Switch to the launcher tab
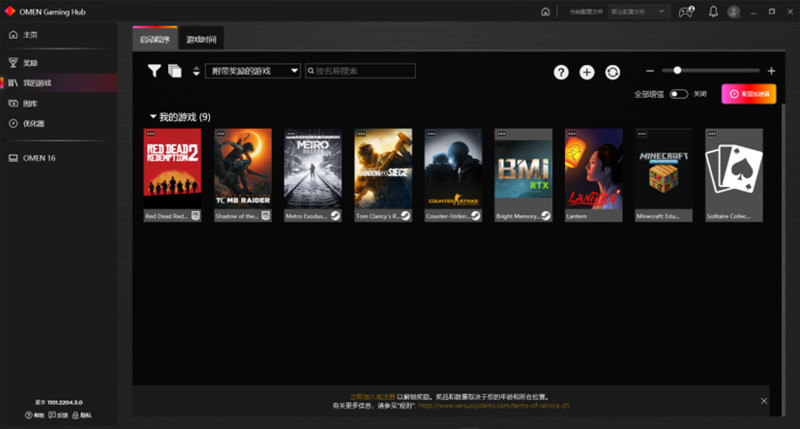800x429 pixels. [155, 39]
